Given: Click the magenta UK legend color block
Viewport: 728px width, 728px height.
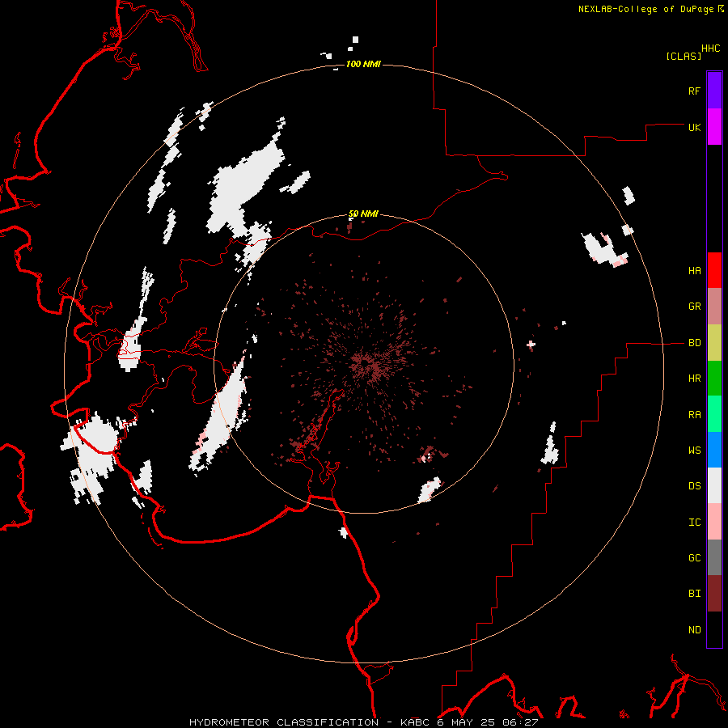Looking at the screenshot, I should [714, 127].
